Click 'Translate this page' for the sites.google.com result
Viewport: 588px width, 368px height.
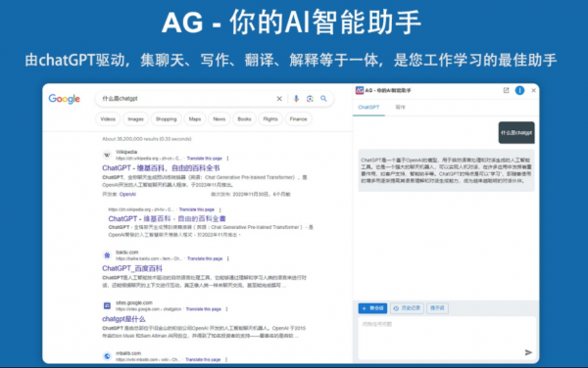point(204,309)
